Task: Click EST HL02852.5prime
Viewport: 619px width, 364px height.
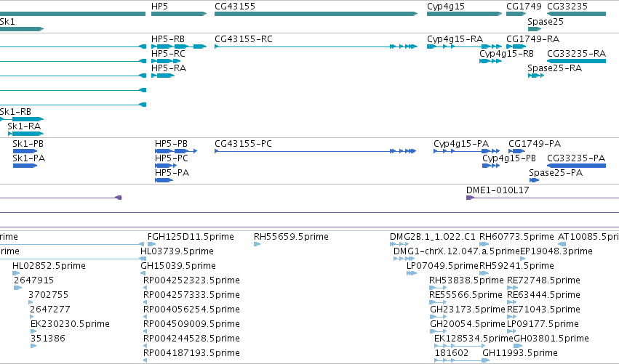Action: pyautogui.click(x=16, y=273)
